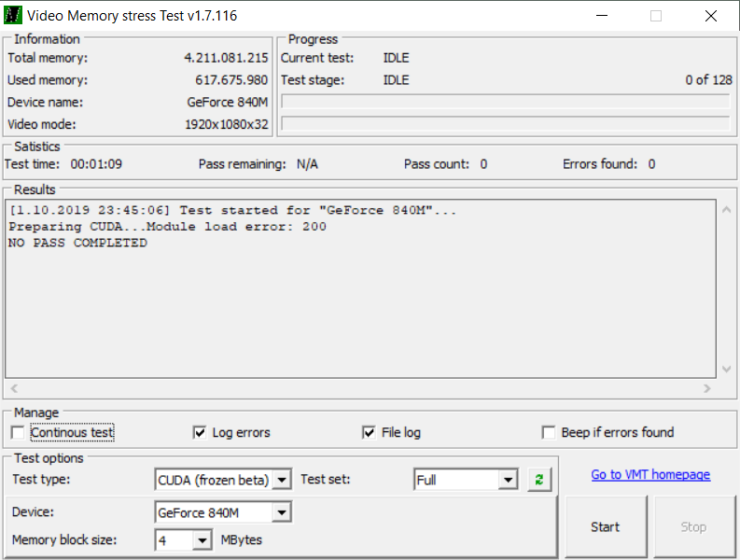This screenshot has height=560, width=740.
Task: Click the lower progress bar in Progress
Action: 506,123
